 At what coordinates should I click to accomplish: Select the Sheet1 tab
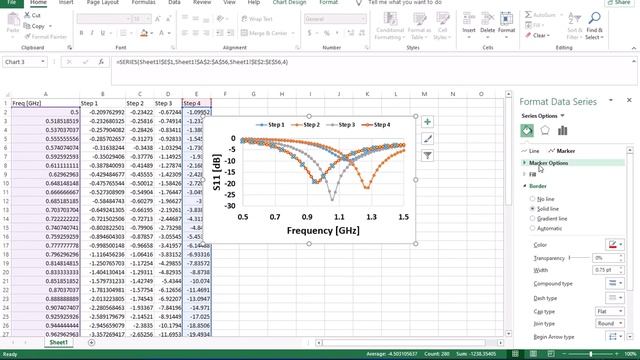point(59,342)
